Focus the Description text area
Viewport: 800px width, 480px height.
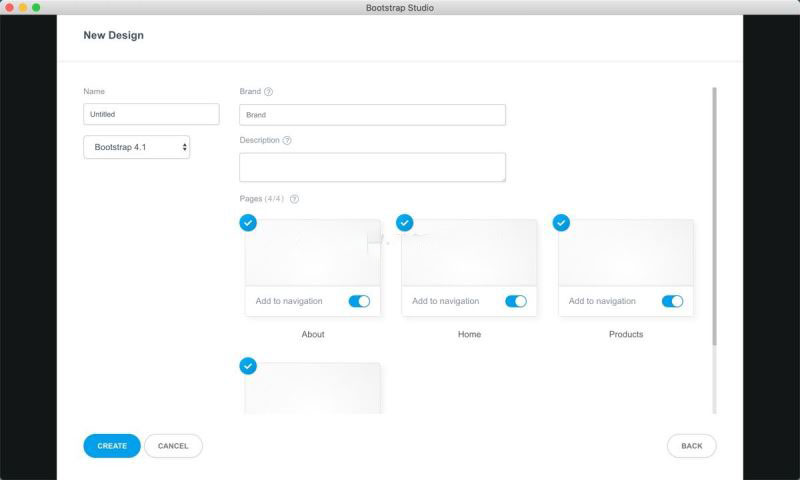pos(372,167)
